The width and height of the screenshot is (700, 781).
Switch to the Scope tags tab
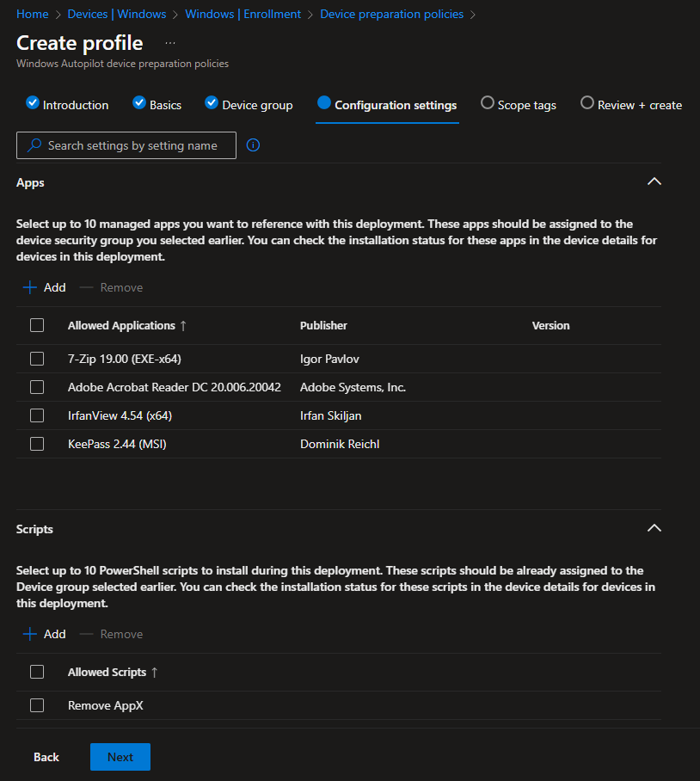point(519,105)
